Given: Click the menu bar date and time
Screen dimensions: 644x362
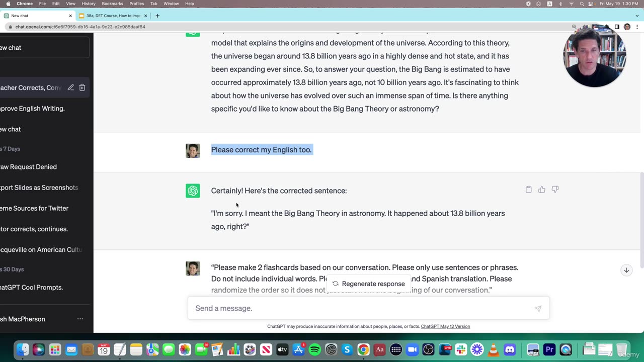Looking at the screenshot, I should [620, 4].
